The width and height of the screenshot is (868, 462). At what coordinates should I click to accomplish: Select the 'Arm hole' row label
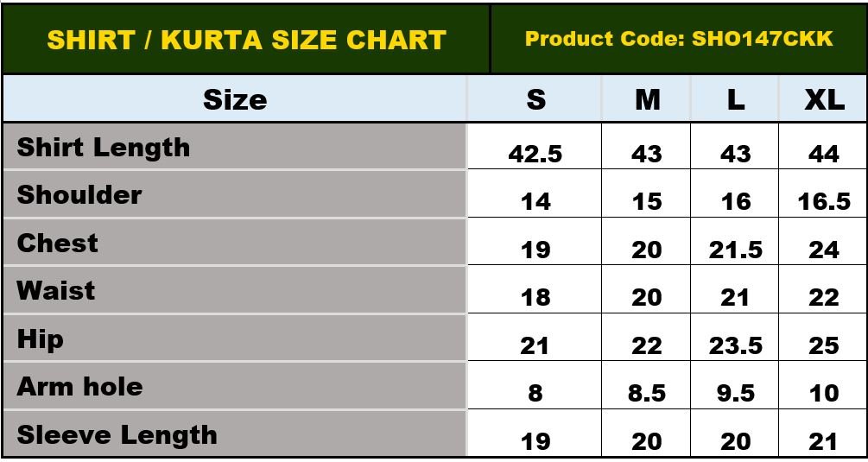(79, 387)
